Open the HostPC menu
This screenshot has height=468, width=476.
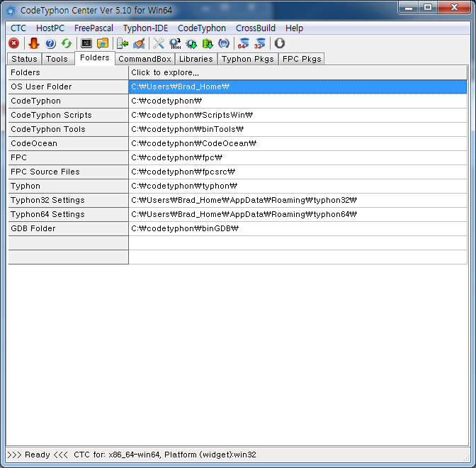click(50, 28)
